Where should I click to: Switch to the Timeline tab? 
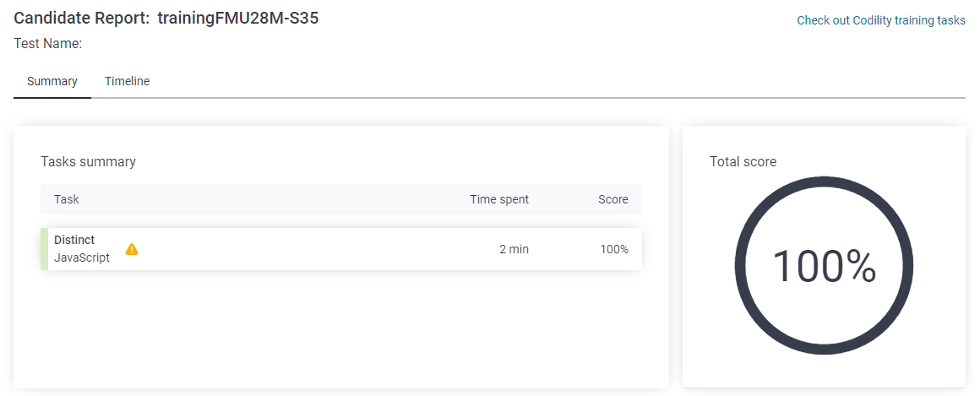tap(127, 81)
